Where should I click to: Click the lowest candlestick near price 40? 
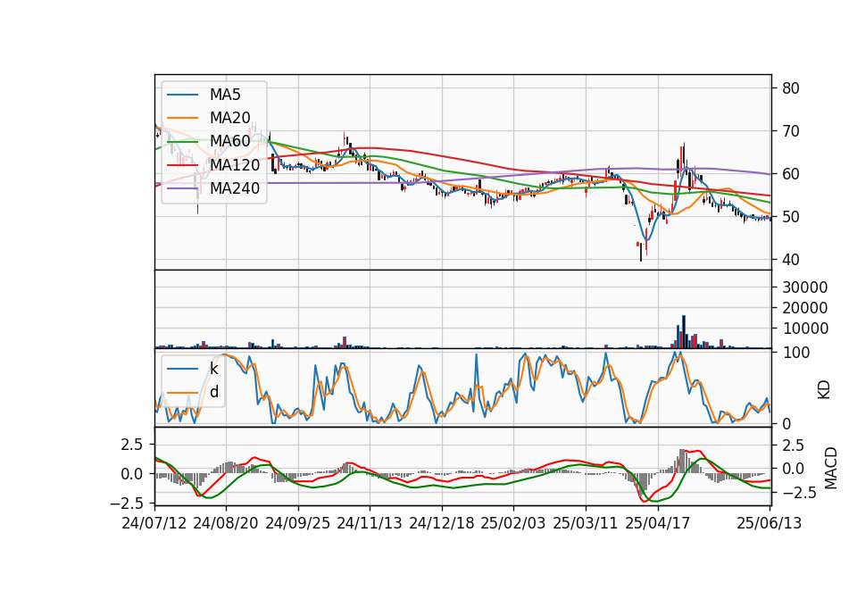(x=641, y=252)
